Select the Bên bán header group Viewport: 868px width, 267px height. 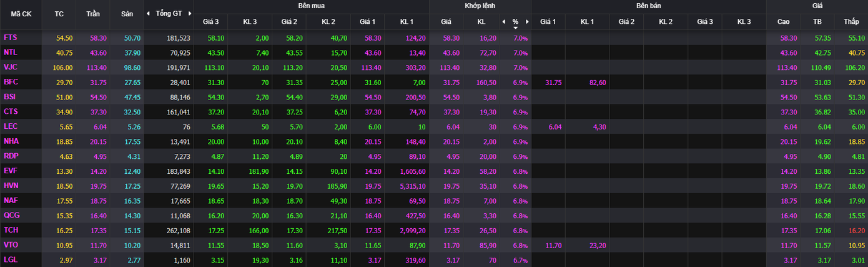click(x=648, y=6)
